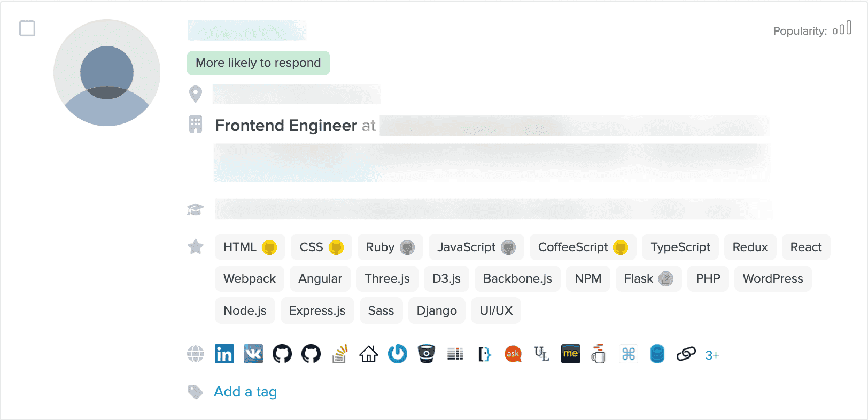Tick the candidate selection checkbox
Image resolution: width=868 pixels, height=420 pixels.
coord(27,28)
